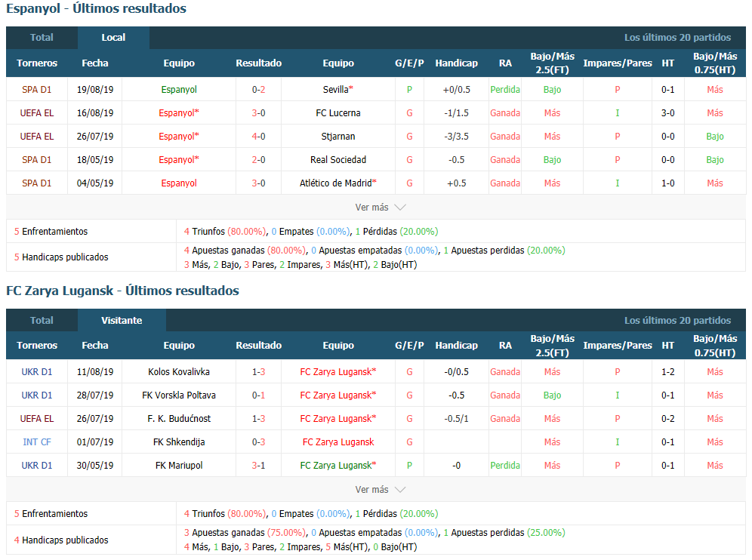The height and width of the screenshot is (560, 752).
Task: Open the 1-3 result at F. K. Budućnost
Action: (258, 419)
